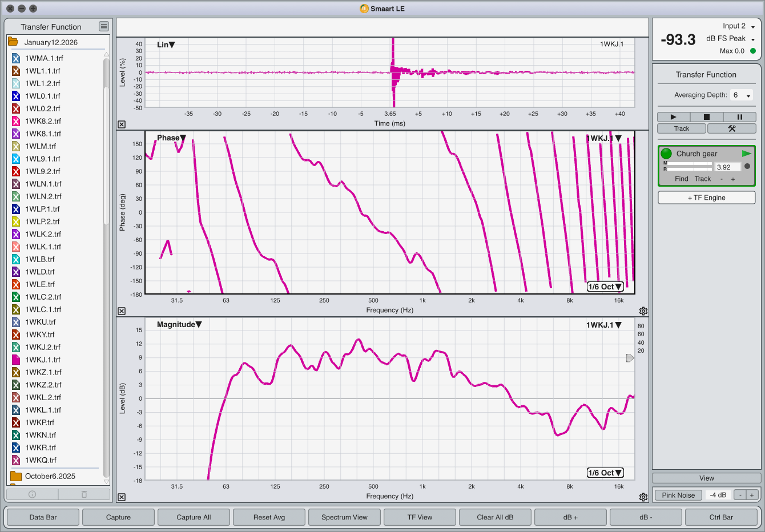Click the Smaart LE title icon
Image resolution: width=765 pixels, height=532 pixels.
(364, 9)
